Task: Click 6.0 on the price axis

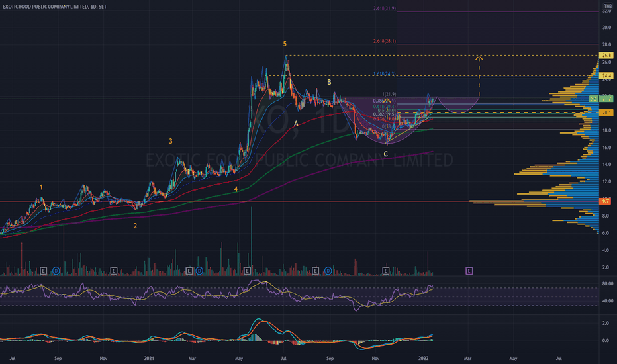Action: point(606,233)
